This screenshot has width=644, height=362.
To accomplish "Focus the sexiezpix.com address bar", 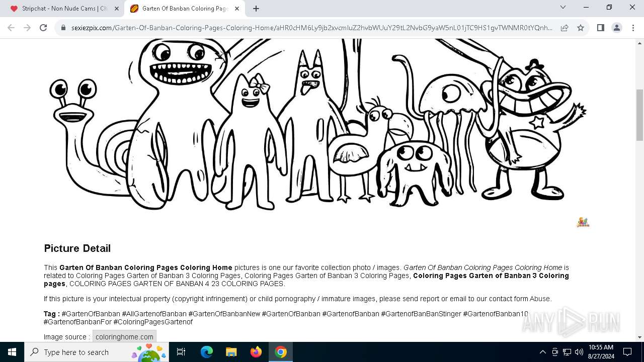I will (312, 28).
